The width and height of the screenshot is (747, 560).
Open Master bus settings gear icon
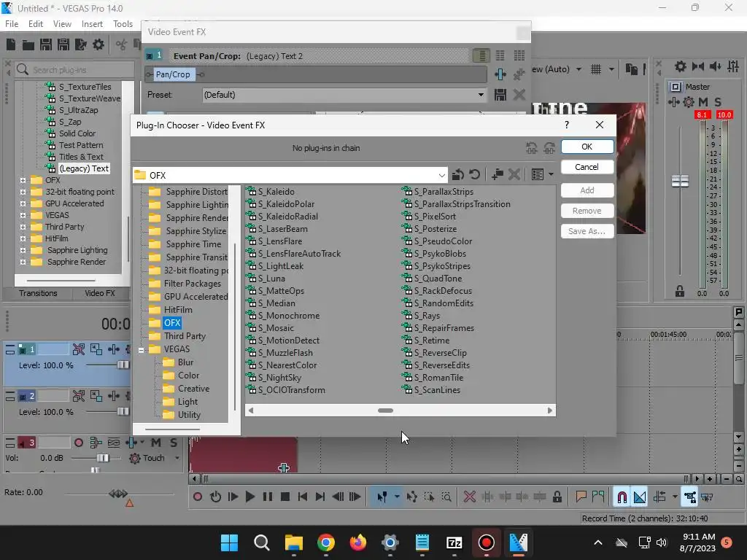[689, 102]
